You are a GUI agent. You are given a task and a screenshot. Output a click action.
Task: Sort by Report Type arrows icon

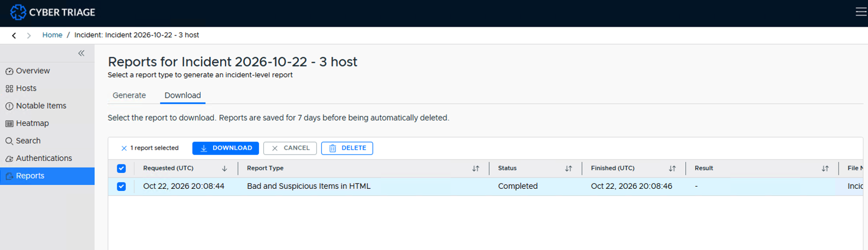click(x=475, y=169)
